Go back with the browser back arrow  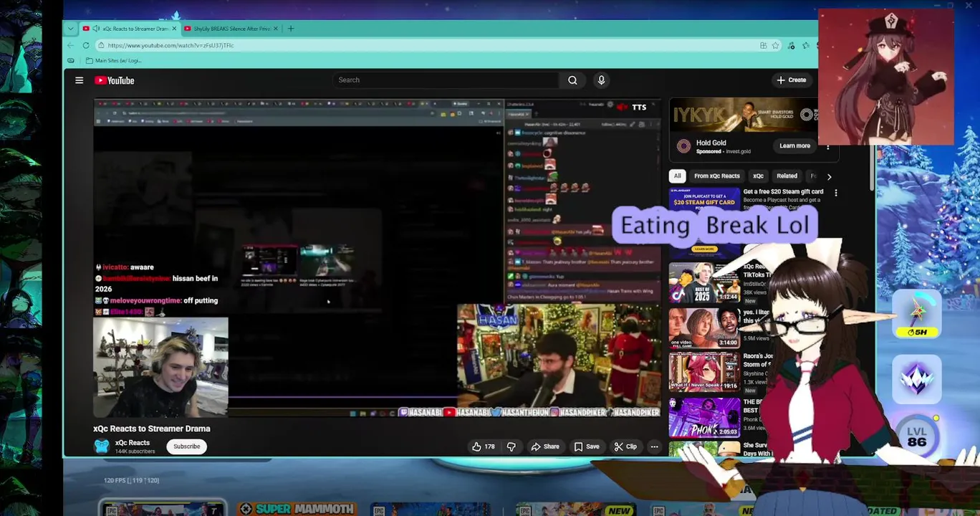point(70,45)
